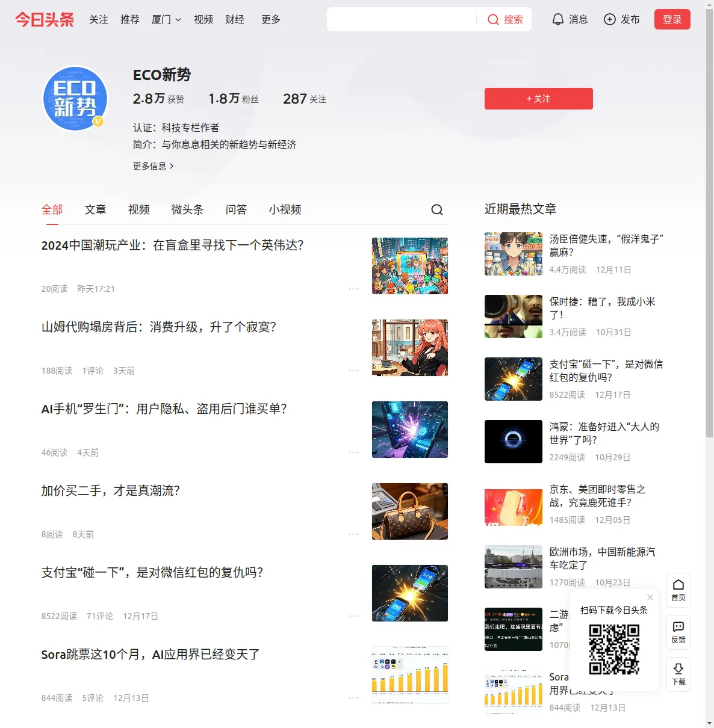Open hot article 保时捷：糟了，我成小米了!
The height and width of the screenshot is (728, 714).
point(602,308)
